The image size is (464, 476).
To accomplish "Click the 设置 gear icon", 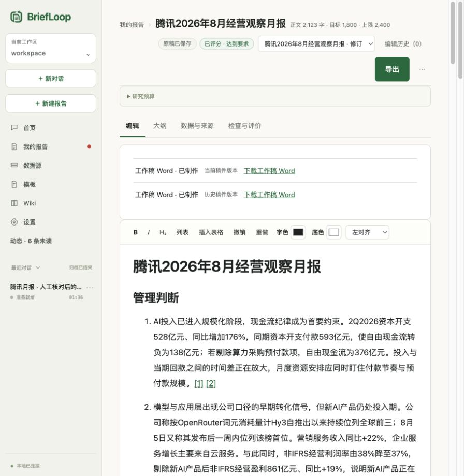I will (14, 222).
